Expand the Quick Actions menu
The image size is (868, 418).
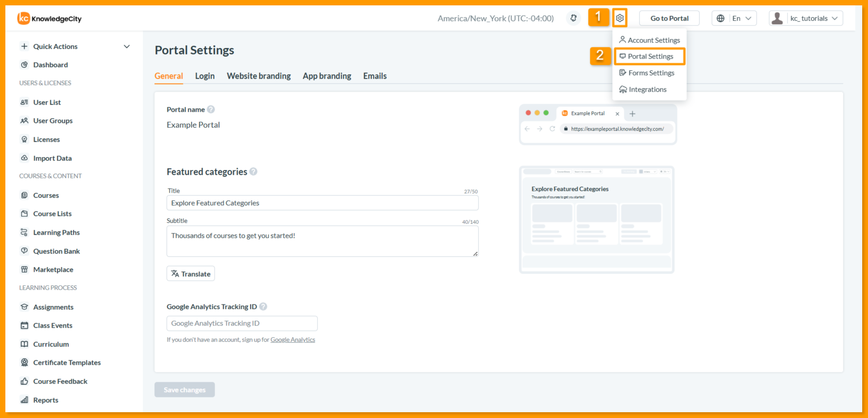click(75, 46)
